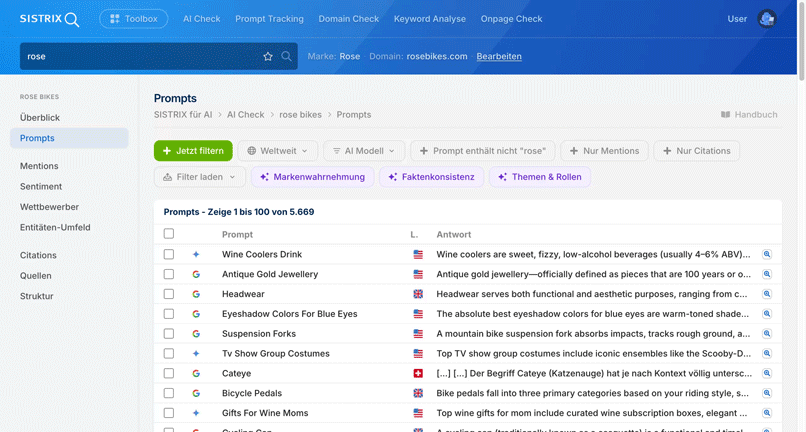Click the US flag on Suspension Forks row

(418, 334)
